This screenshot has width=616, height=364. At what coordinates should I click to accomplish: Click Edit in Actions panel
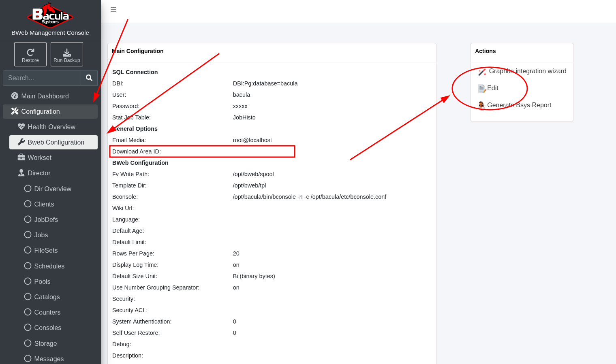click(x=492, y=88)
